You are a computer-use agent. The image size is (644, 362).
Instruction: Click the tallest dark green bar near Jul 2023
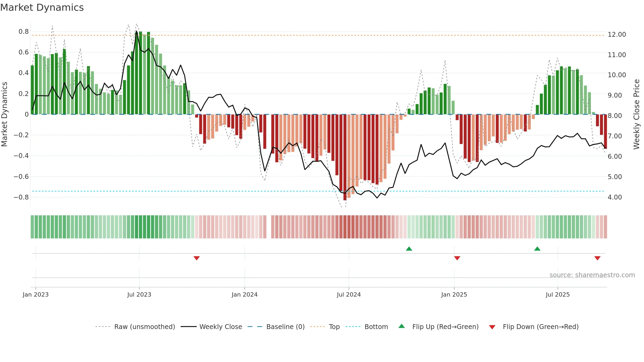point(140,73)
